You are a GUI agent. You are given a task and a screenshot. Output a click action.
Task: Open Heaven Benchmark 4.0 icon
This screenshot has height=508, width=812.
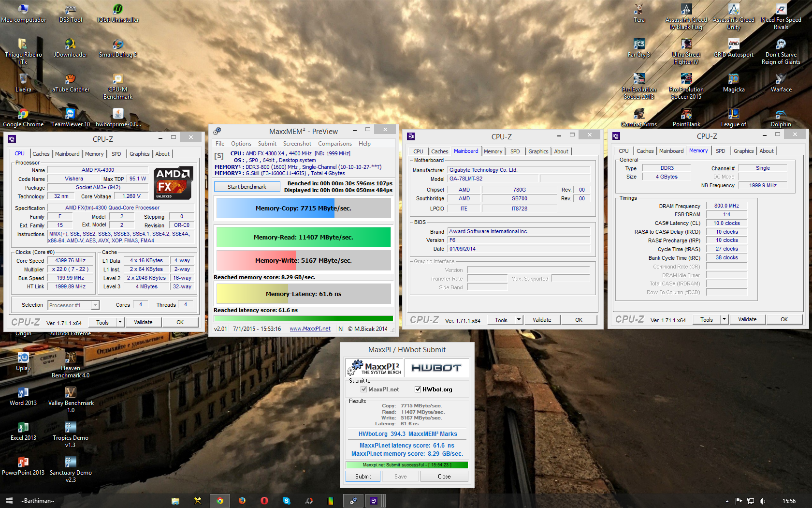[x=71, y=365]
